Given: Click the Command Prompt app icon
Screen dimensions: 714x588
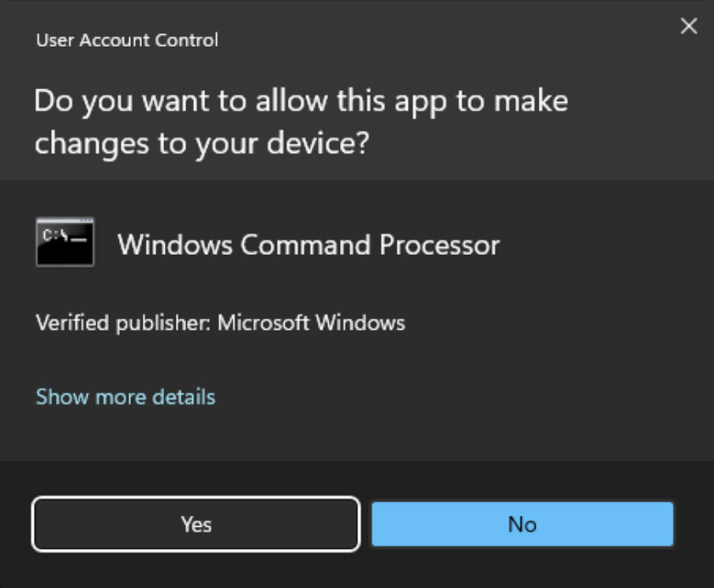Looking at the screenshot, I should 65,243.
